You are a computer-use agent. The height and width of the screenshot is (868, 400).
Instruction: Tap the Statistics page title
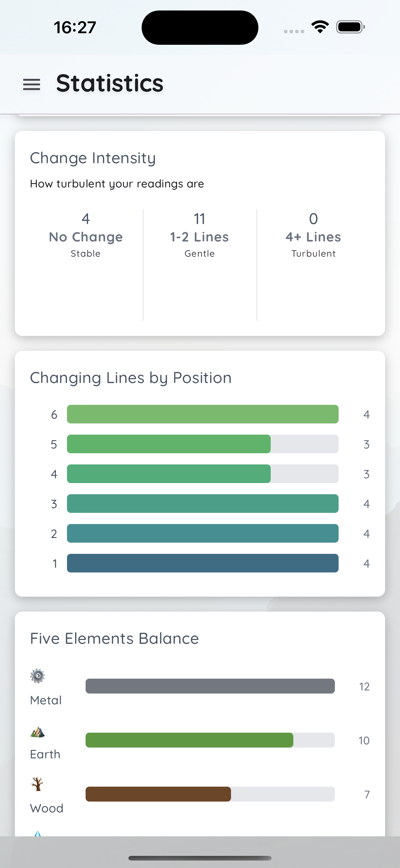[x=110, y=84]
